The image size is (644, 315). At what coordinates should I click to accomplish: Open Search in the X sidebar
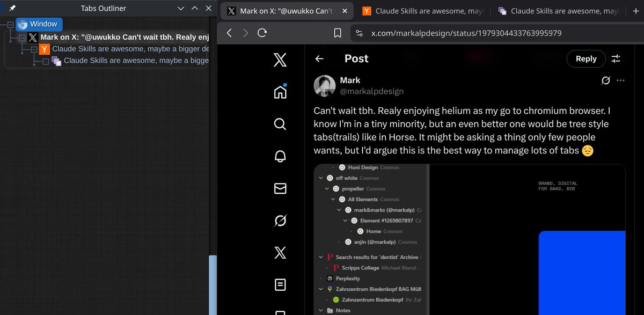[x=280, y=124]
